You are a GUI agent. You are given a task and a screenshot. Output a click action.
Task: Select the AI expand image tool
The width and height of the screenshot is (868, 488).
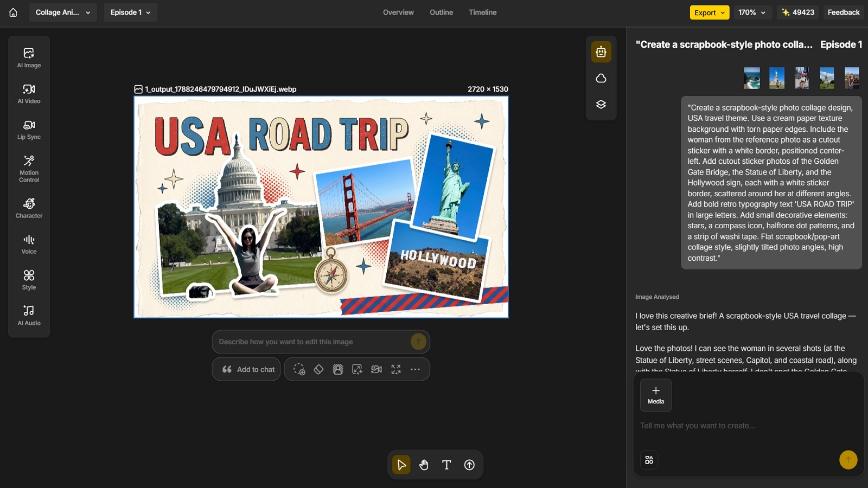coord(357,369)
